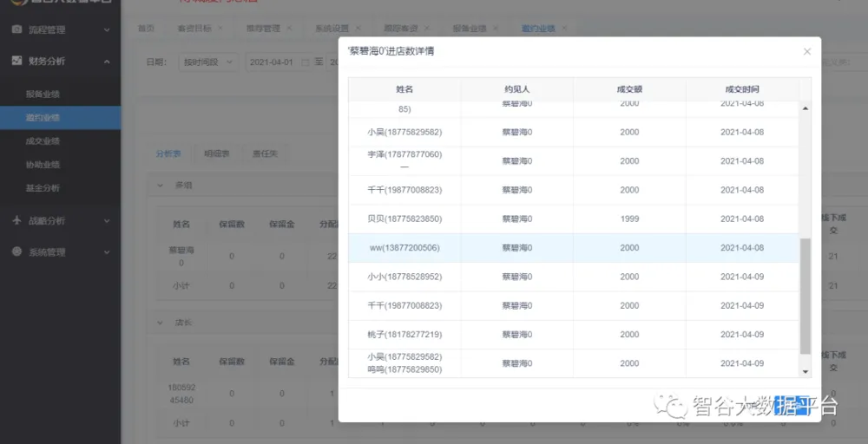
Task: Click the airplane icon beside 战略分析
Action: pyautogui.click(x=16, y=220)
